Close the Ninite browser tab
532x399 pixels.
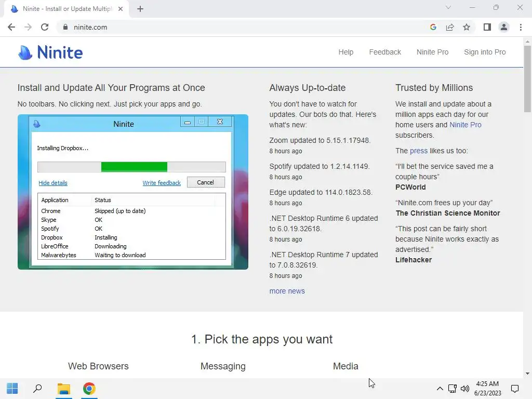pyautogui.click(x=121, y=9)
